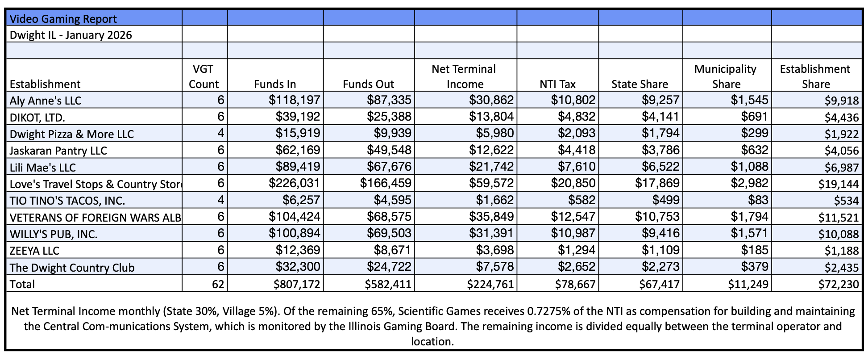Select the Net Terminal Income header

coord(464,76)
